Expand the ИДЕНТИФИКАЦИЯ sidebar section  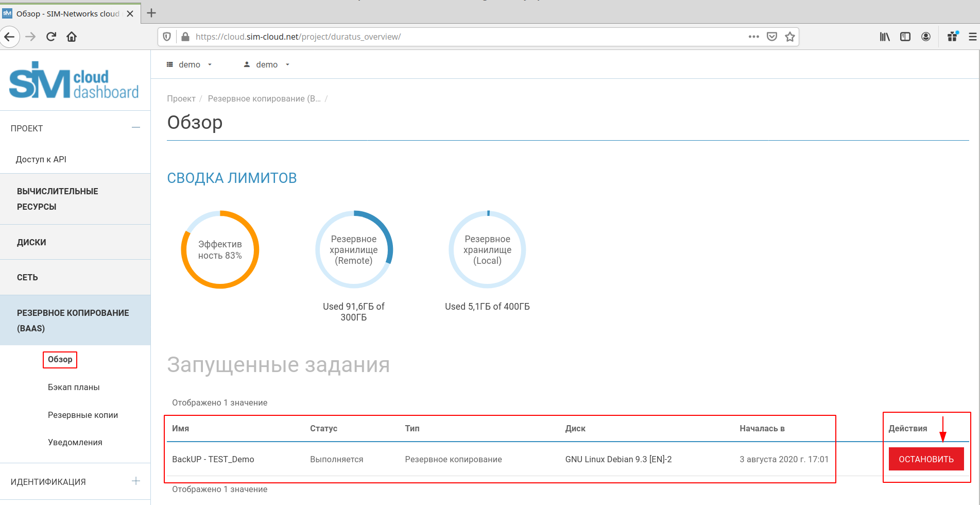(135, 481)
